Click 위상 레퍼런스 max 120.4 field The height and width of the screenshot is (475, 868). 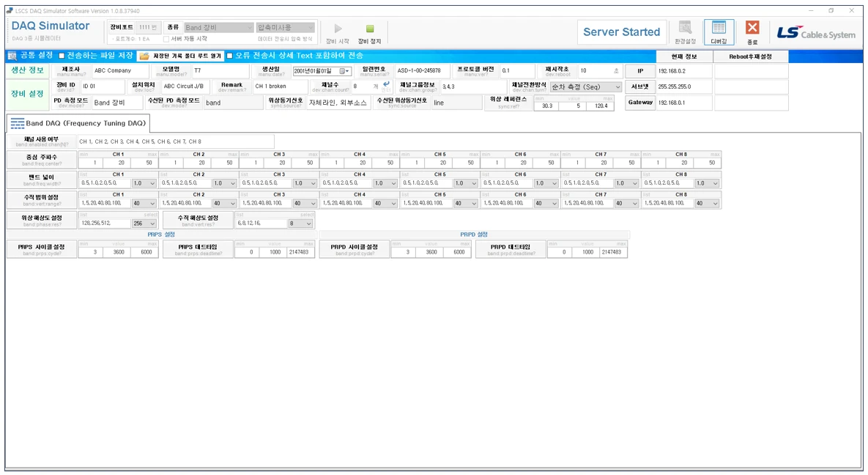(601, 106)
